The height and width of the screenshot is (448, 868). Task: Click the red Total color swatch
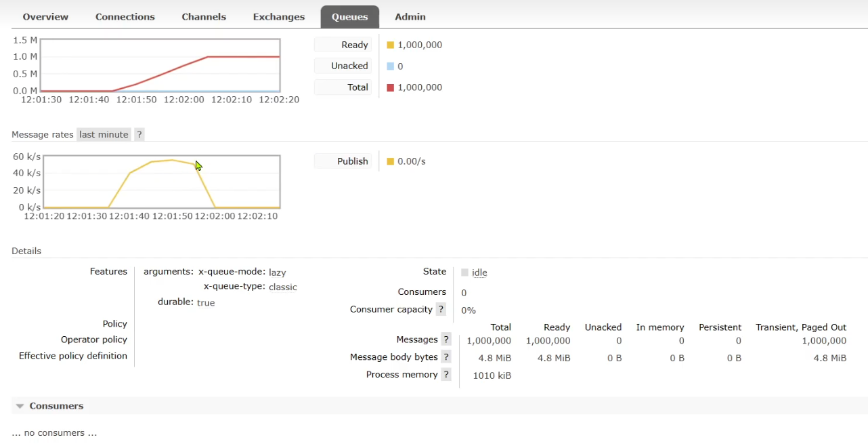pos(390,87)
